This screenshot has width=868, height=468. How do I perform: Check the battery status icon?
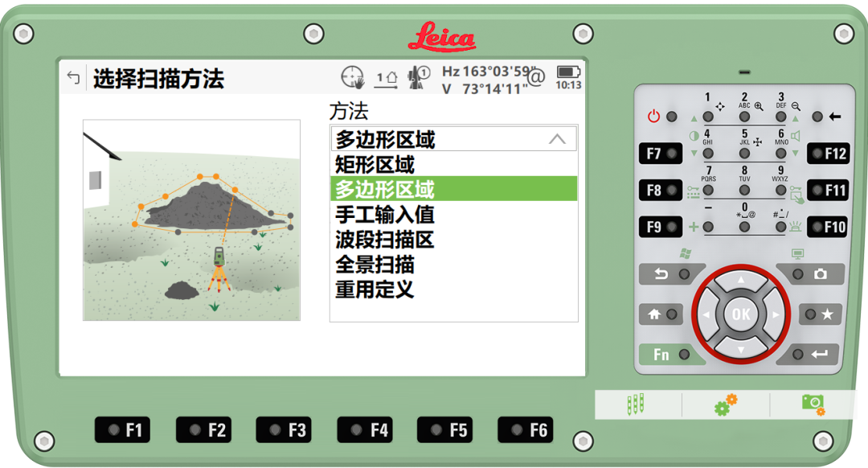tap(568, 72)
